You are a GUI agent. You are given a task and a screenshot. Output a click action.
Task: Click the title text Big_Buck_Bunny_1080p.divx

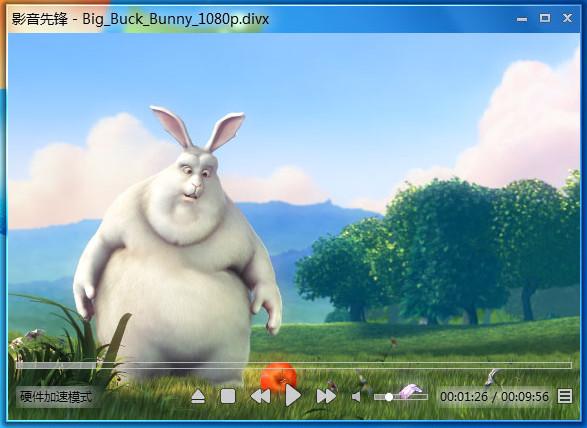(x=176, y=19)
